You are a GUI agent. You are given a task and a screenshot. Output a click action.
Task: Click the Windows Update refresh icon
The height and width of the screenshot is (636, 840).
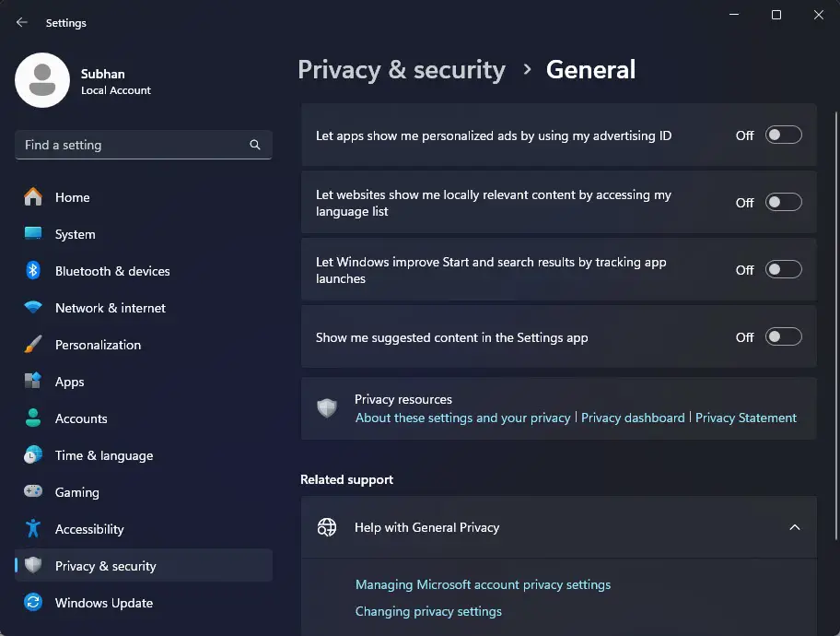coord(33,602)
